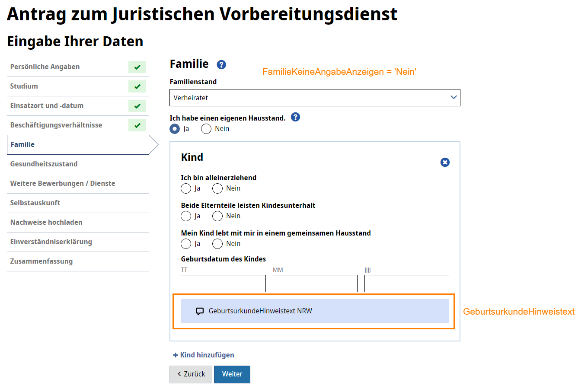575x392 pixels.
Task: Open help icon beside eigenen Hausstand question
Action: [295, 117]
